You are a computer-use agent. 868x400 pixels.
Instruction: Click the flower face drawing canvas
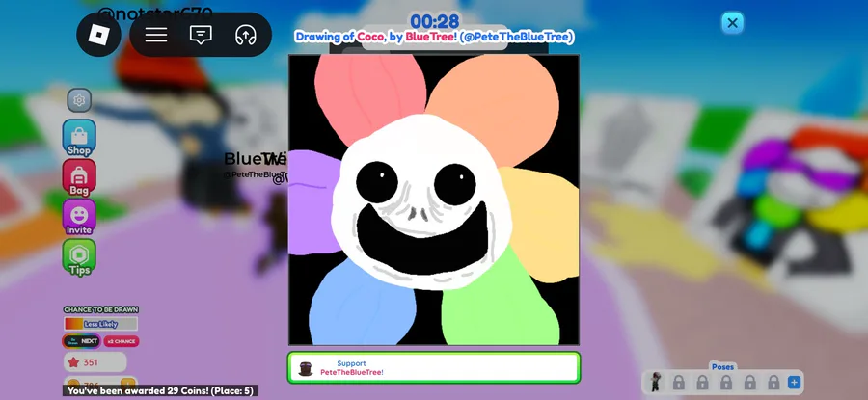[434, 200]
